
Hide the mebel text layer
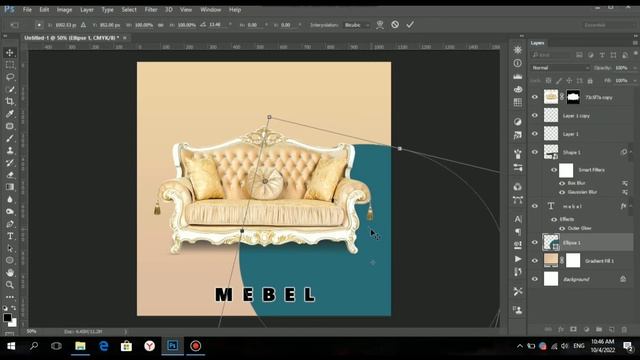535,206
